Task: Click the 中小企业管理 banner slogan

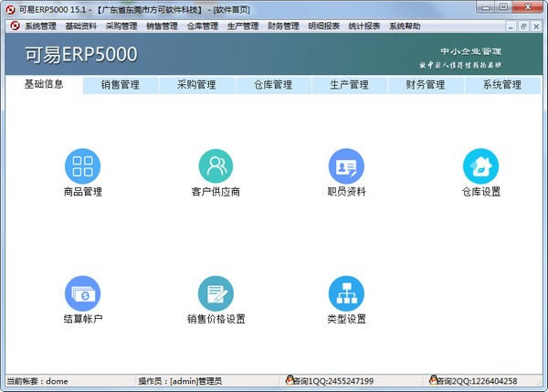Action: coord(470,51)
